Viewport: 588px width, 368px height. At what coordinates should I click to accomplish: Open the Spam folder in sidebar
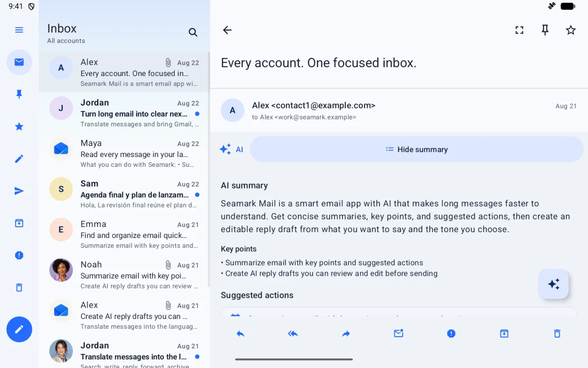click(19, 255)
